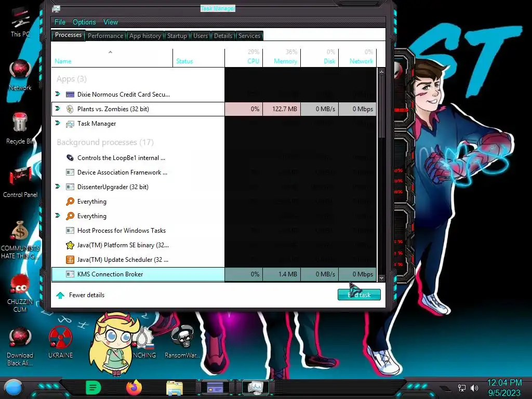Expand the second Everything process row
The height and width of the screenshot is (399, 532).
[58, 216]
